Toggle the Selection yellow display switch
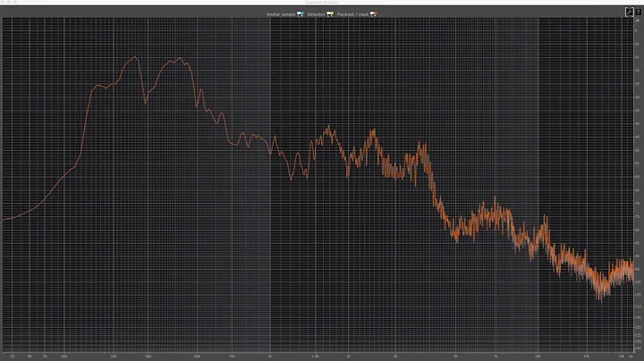This screenshot has width=644, height=361. point(330,14)
